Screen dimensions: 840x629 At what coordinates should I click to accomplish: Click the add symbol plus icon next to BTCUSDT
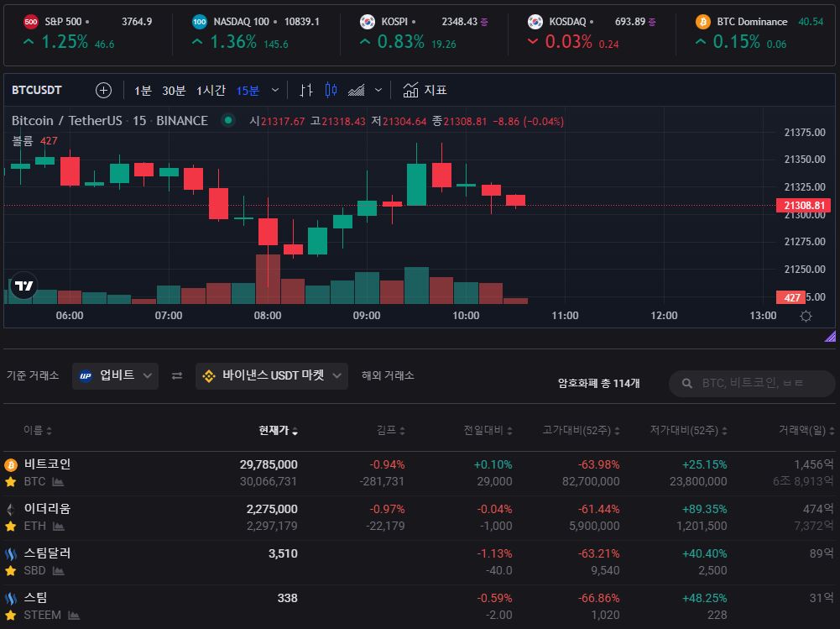103,90
